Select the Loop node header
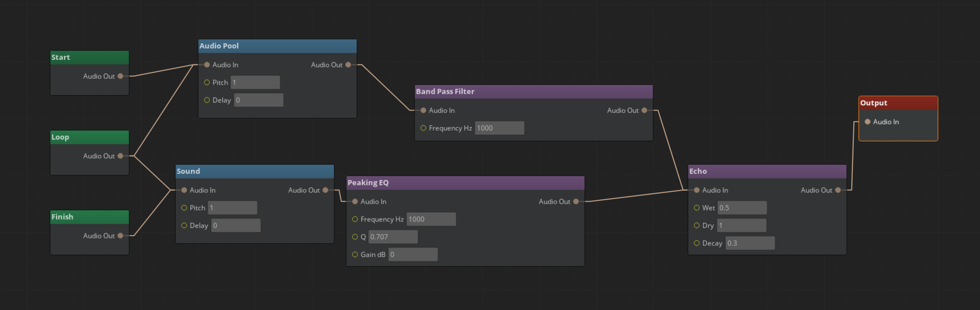 click(x=89, y=137)
